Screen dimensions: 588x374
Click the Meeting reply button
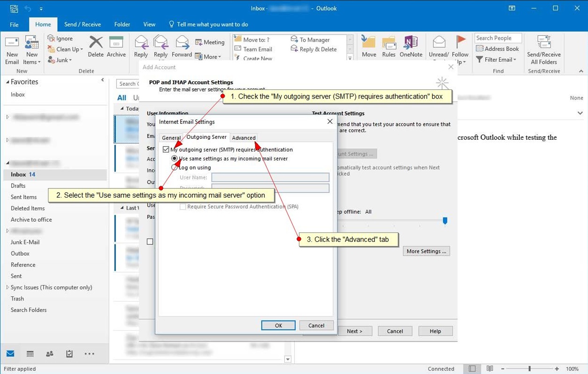click(210, 42)
